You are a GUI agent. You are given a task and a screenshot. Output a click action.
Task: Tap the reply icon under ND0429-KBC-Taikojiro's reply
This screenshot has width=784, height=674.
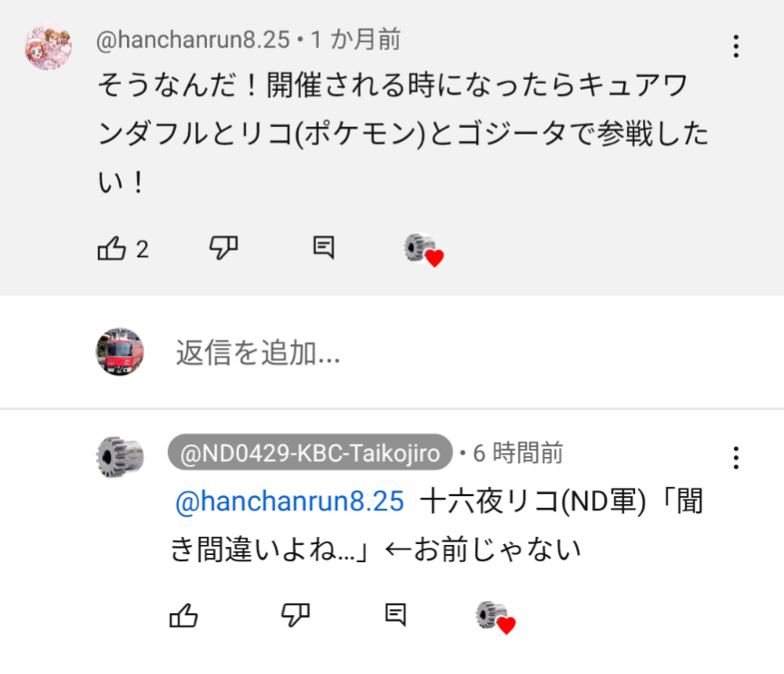click(x=395, y=615)
